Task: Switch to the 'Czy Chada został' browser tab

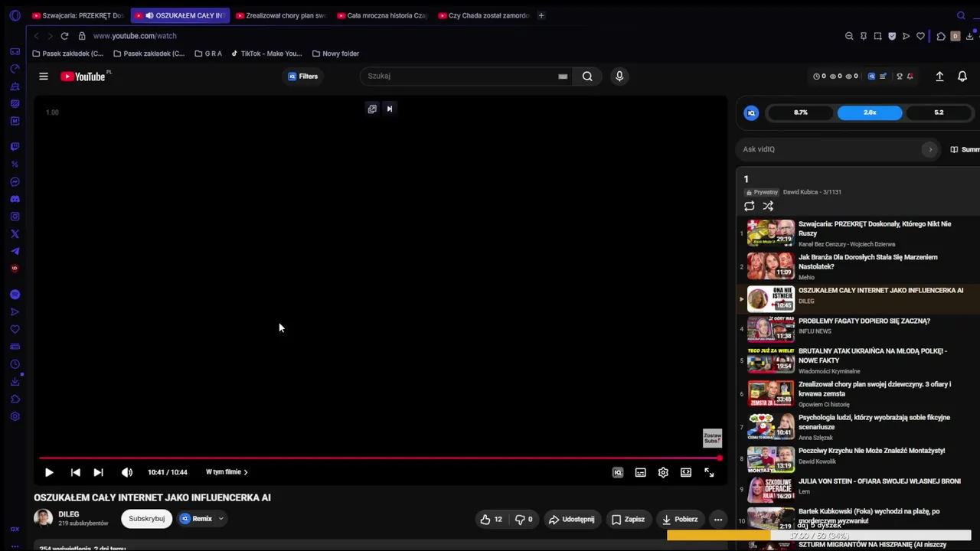Action: (x=484, y=15)
